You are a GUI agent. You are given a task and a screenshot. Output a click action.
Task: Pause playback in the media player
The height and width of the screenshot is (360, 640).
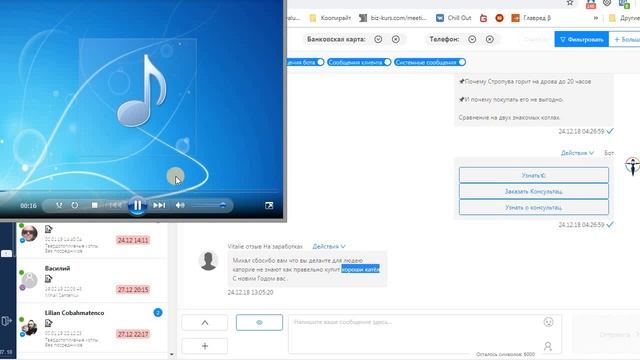(x=138, y=205)
